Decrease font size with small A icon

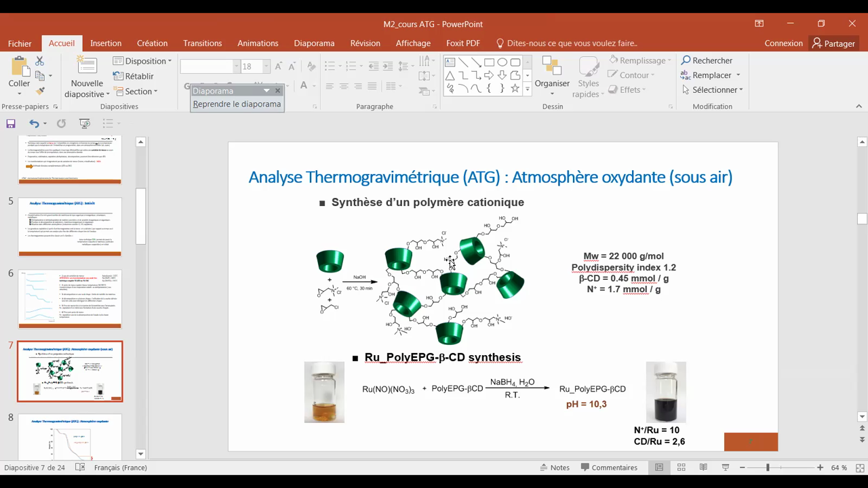pyautogui.click(x=292, y=66)
